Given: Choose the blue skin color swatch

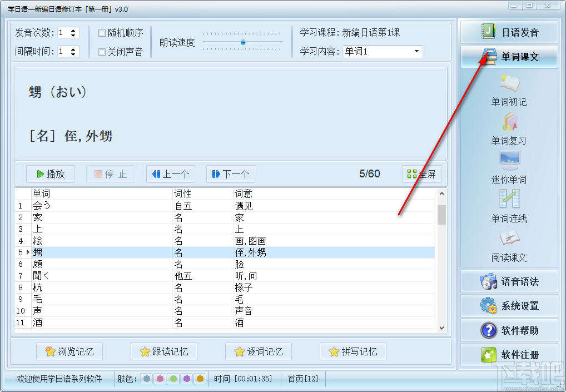Looking at the screenshot, I should click(147, 379).
